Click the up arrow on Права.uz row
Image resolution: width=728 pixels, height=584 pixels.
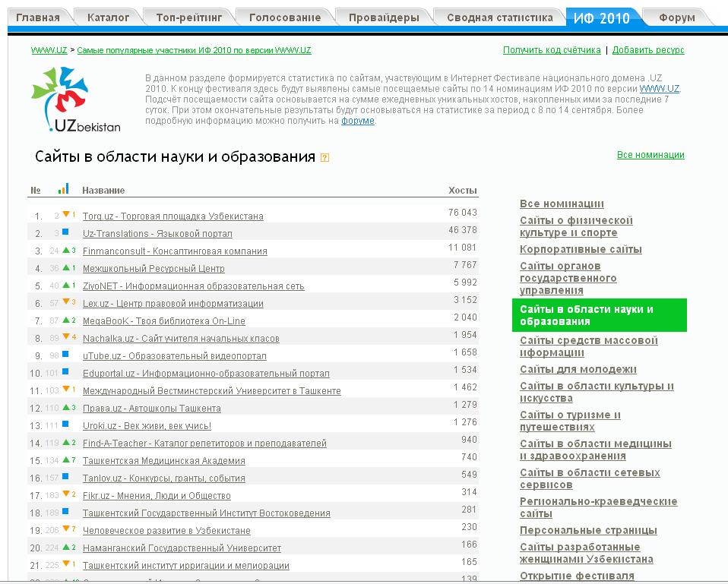[x=66, y=407]
